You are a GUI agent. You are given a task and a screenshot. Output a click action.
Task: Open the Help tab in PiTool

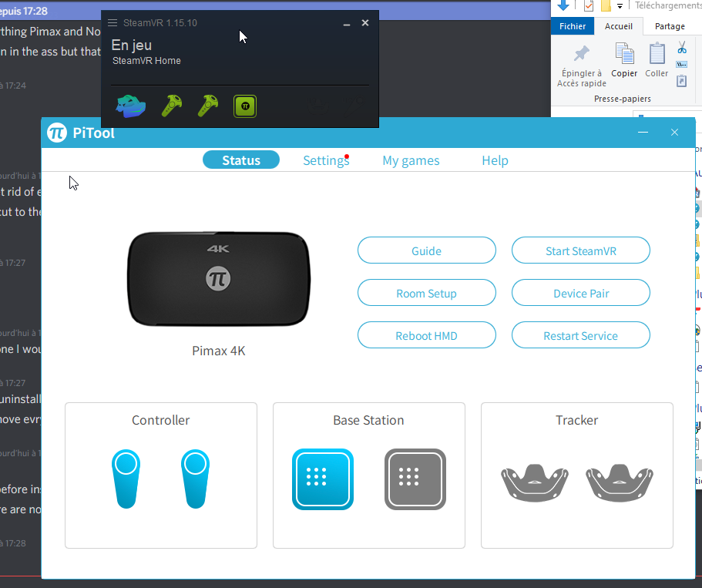pyautogui.click(x=495, y=160)
